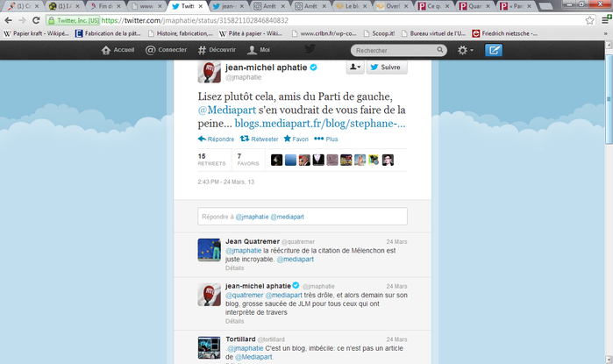The image size is (613, 364).
Task: Click the reply box to @jmaphatie @mediapart
Action: click(303, 217)
